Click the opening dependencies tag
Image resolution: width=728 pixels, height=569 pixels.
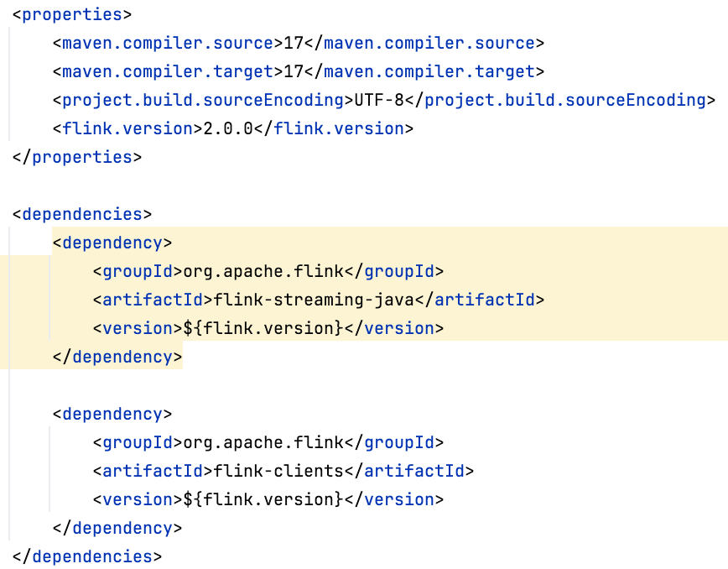(82, 214)
